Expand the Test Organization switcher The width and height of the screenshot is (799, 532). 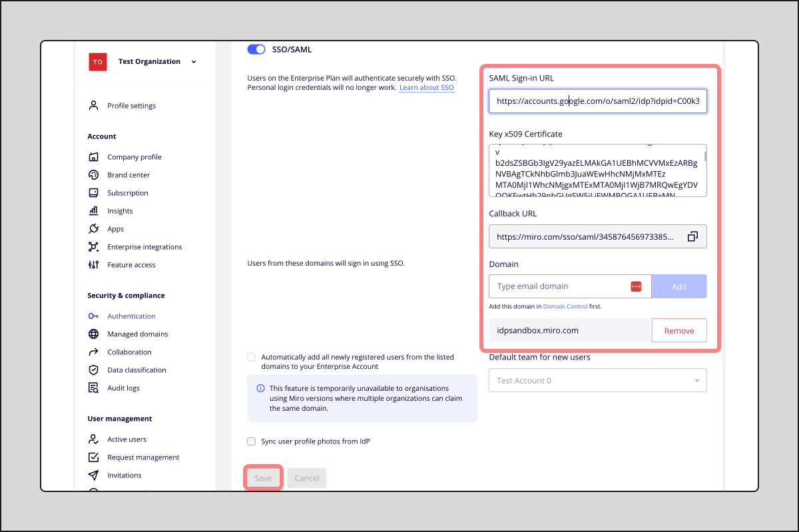[x=193, y=61]
